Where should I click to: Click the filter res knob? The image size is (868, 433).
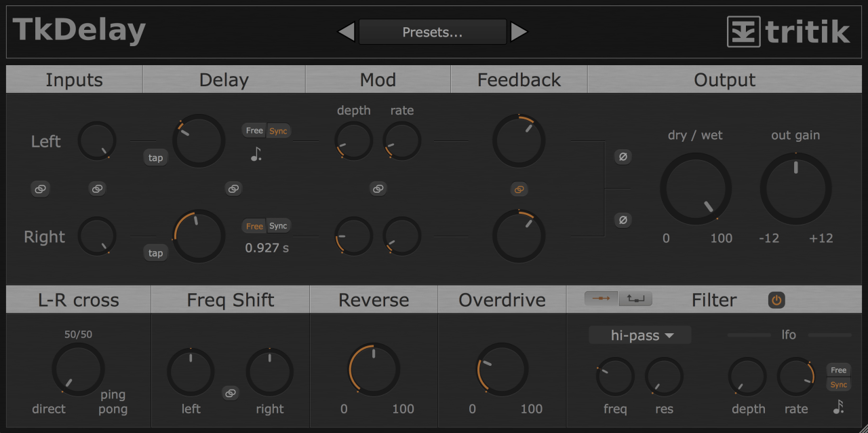pyautogui.click(x=665, y=377)
